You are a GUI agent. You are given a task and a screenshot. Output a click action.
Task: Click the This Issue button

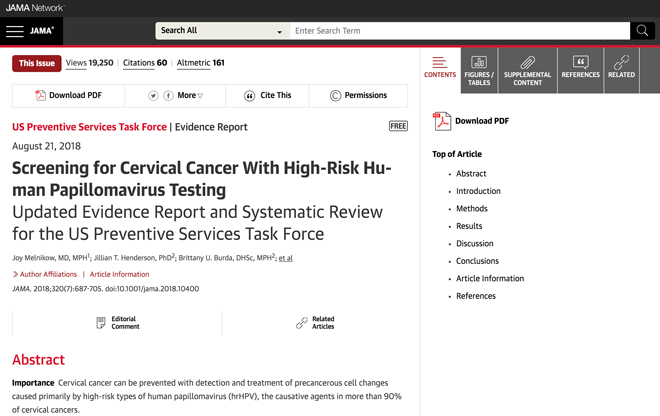click(x=37, y=63)
